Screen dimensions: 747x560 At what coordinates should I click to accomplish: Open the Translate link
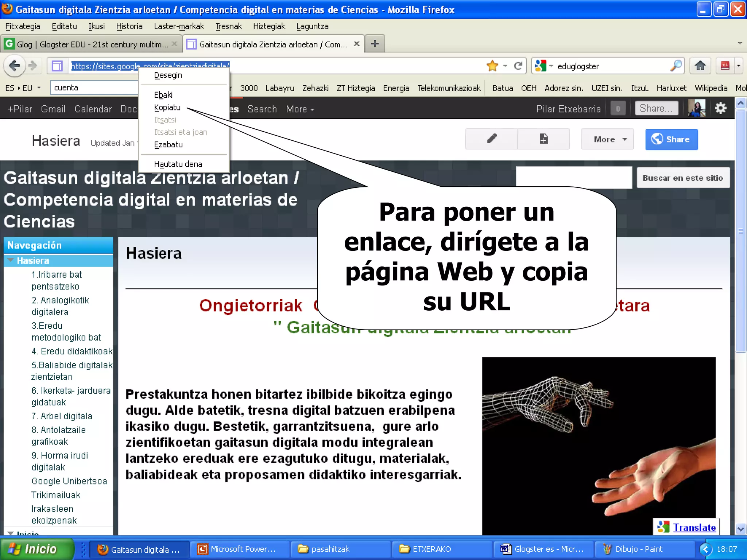point(694,527)
